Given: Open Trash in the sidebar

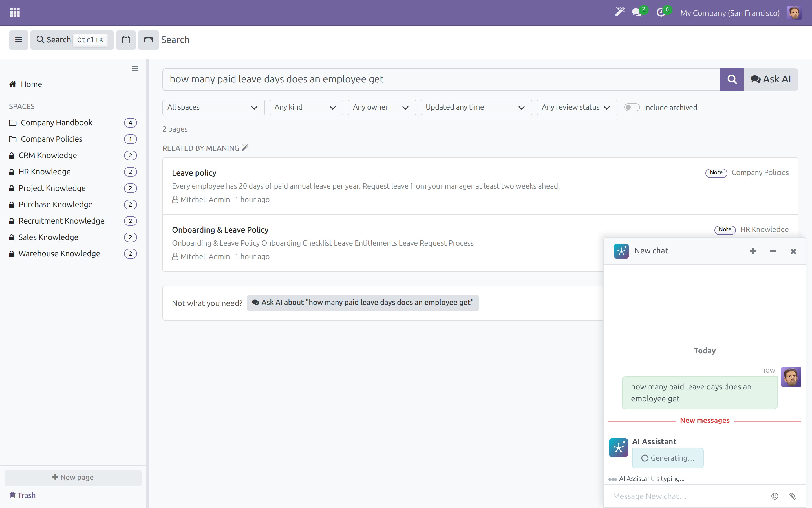Looking at the screenshot, I should 22,495.
